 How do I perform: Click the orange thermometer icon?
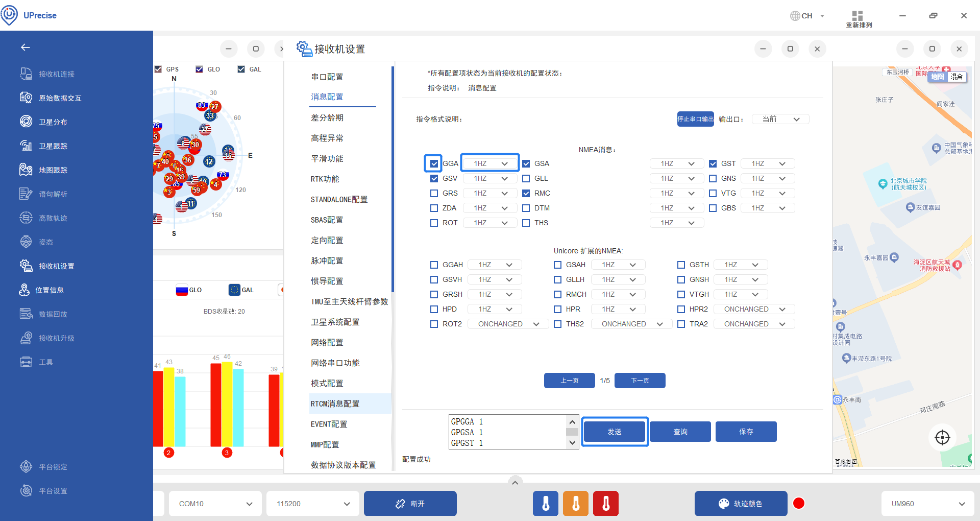tap(576, 504)
